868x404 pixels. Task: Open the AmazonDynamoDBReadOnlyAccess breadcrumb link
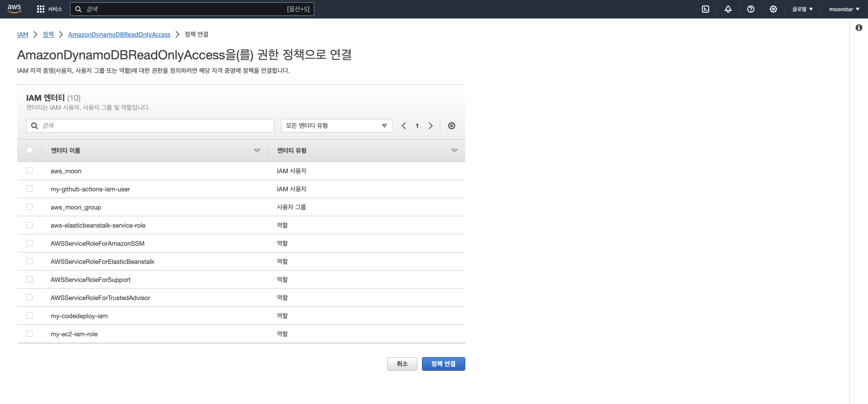(x=119, y=34)
